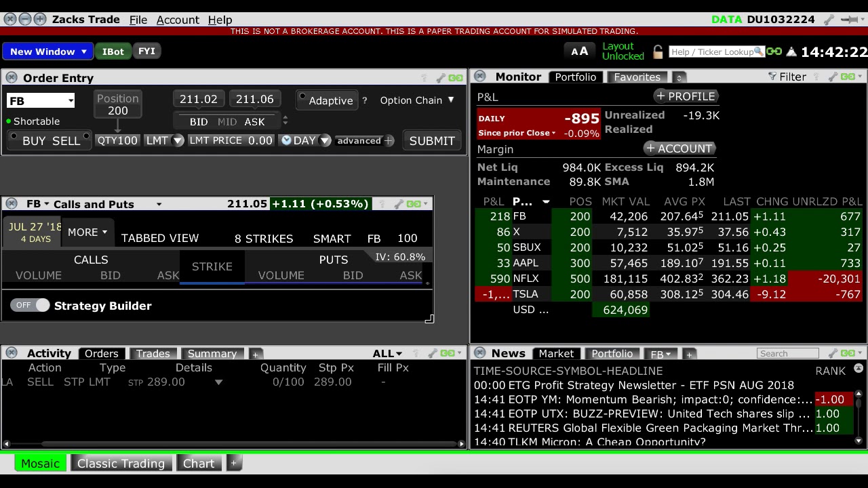868x488 pixels.
Task: Open the ALL filter dropdown in Activity
Action: (387, 354)
